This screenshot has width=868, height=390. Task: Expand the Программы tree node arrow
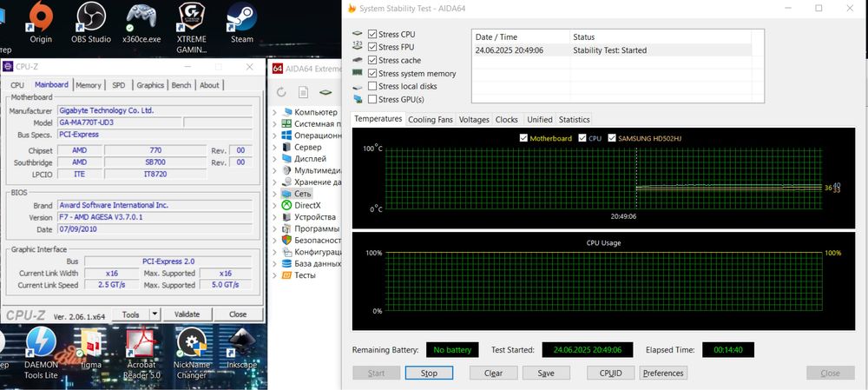point(274,228)
